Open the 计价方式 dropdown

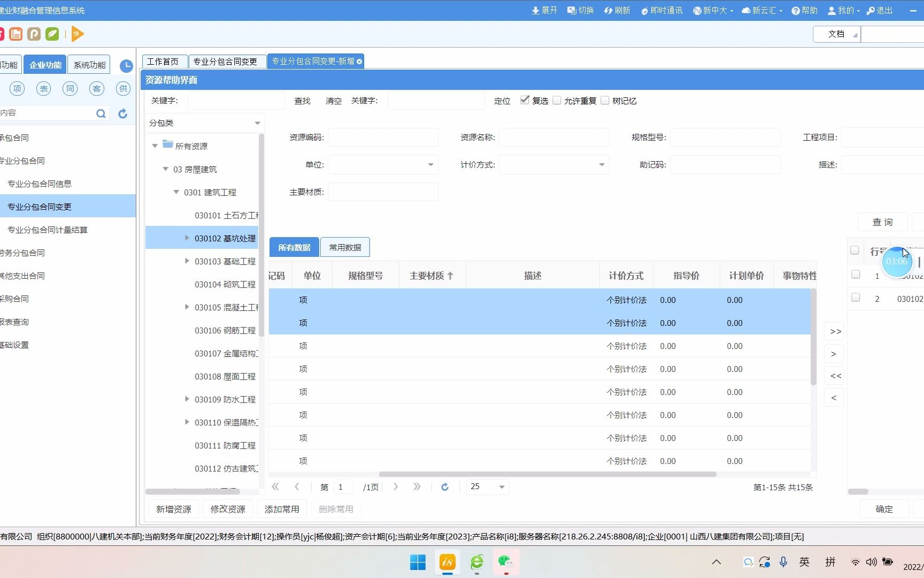click(x=602, y=165)
